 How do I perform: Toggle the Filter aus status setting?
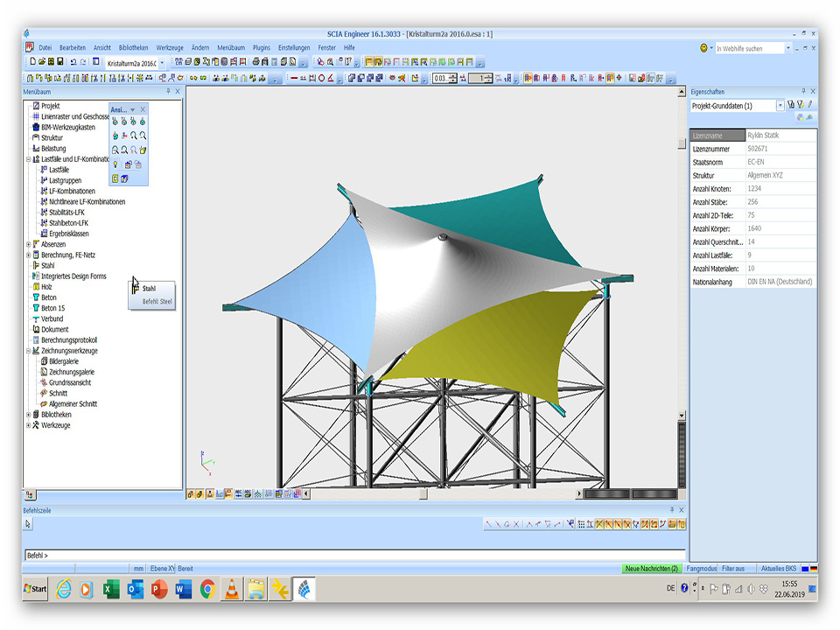click(733, 569)
